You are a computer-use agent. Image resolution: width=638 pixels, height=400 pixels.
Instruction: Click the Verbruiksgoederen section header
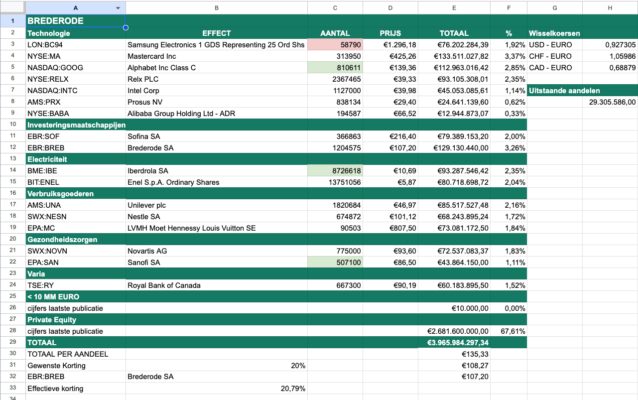tap(75, 194)
